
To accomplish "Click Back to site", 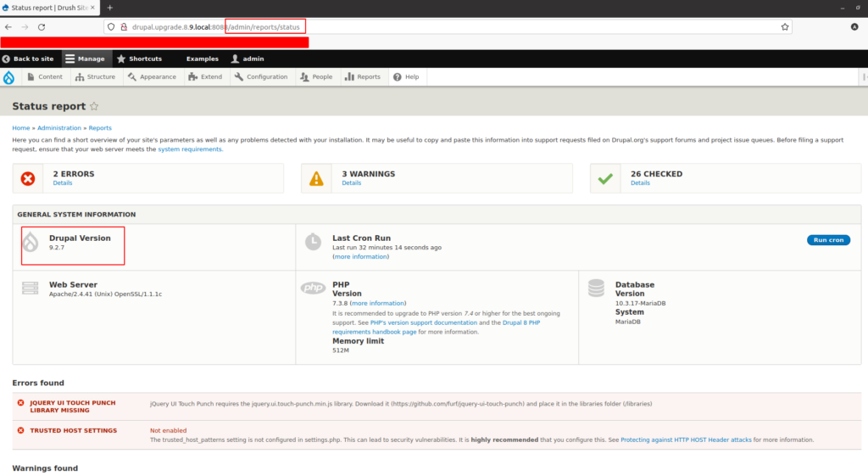I will [28, 59].
